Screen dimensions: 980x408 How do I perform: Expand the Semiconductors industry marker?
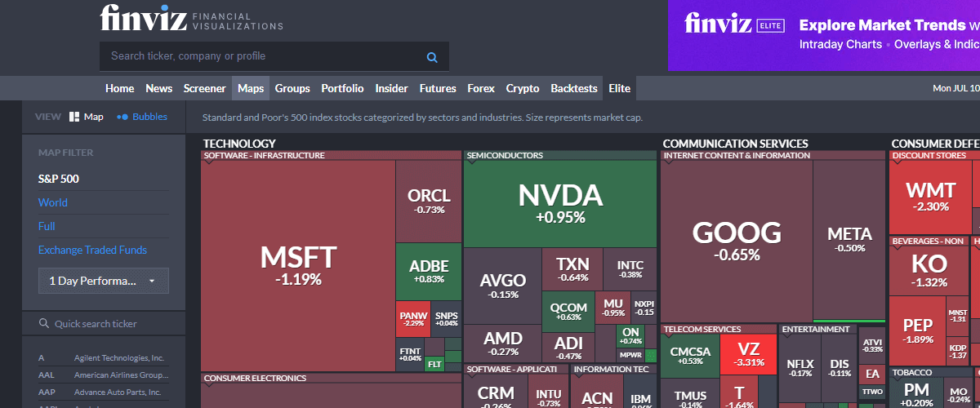pos(470,163)
